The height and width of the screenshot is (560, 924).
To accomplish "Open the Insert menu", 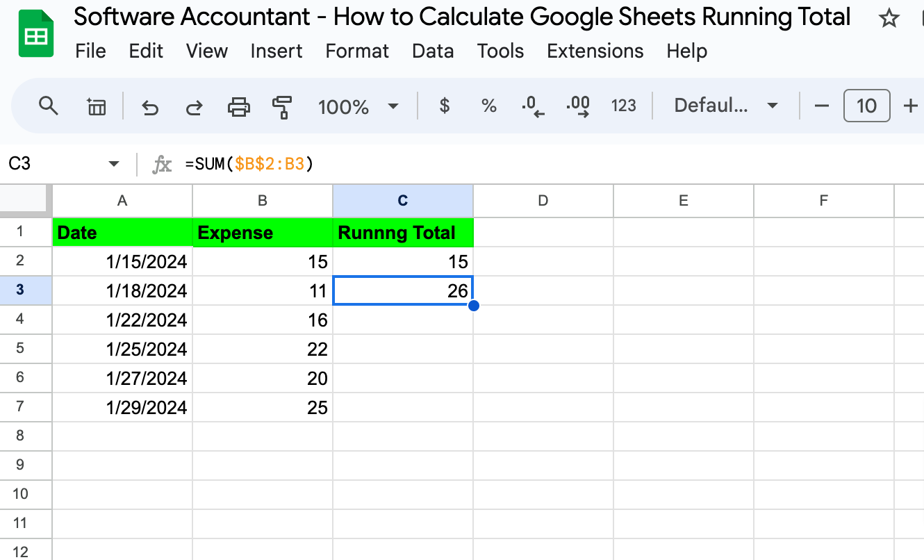I will (277, 51).
